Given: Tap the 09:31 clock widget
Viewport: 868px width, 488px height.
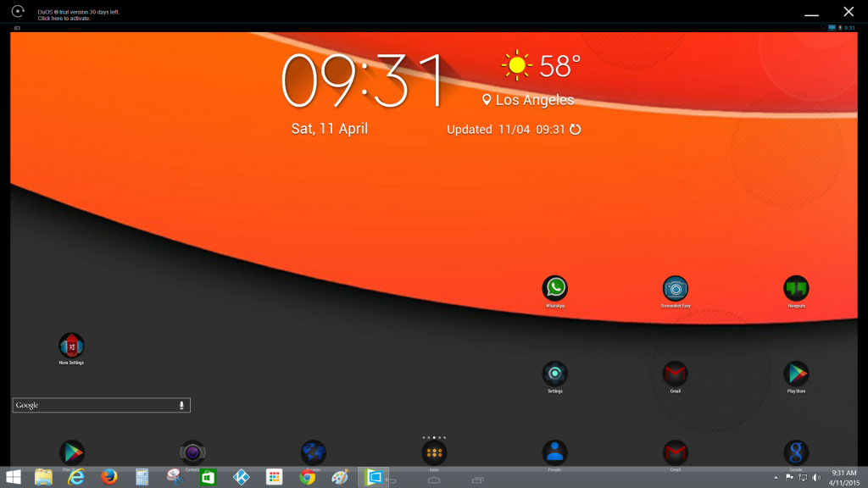Looking at the screenshot, I should pyautogui.click(x=363, y=80).
